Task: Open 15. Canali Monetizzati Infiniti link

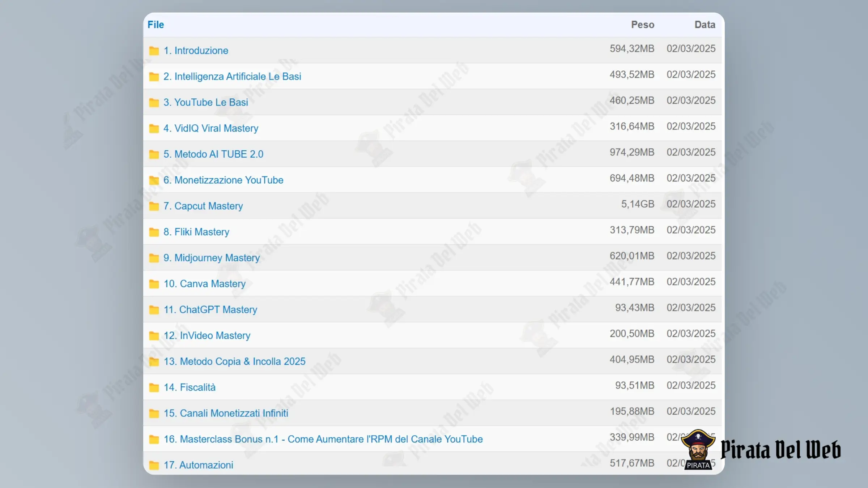Action: point(226,413)
